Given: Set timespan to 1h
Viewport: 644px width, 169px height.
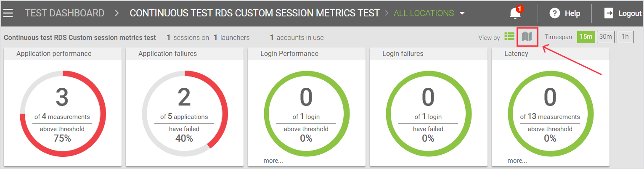Looking at the screenshot, I should pyautogui.click(x=625, y=37).
